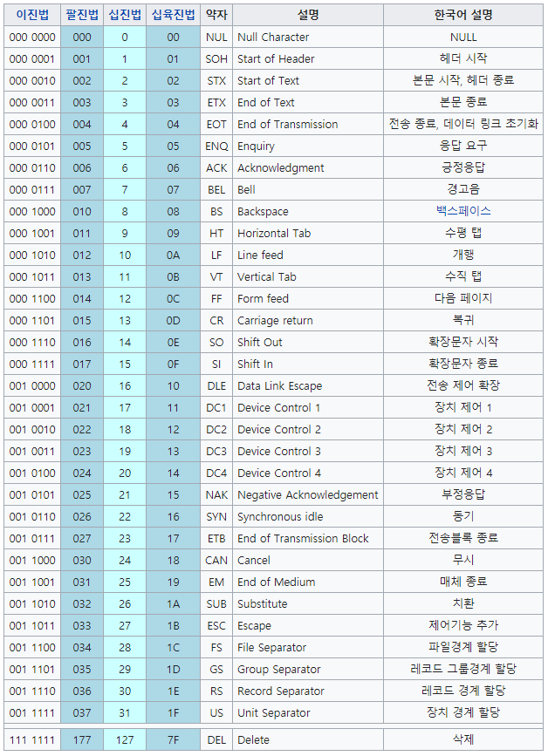The height and width of the screenshot is (756, 548).
Task: Select the 'Form feed' description
Action: (263, 298)
